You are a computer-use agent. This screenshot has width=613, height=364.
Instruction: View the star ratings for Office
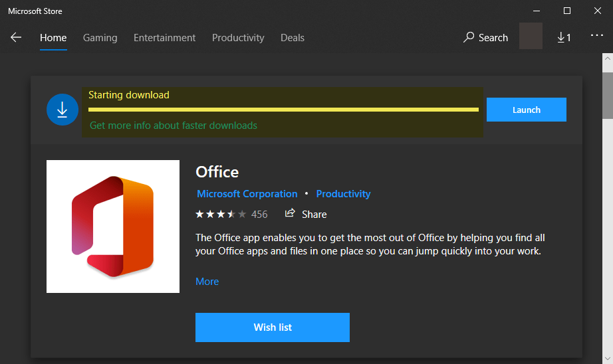point(221,214)
